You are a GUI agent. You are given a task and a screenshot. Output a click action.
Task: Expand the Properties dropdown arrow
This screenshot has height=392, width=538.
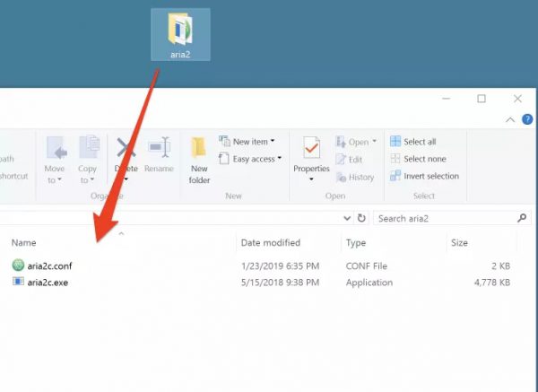click(311, 179)
